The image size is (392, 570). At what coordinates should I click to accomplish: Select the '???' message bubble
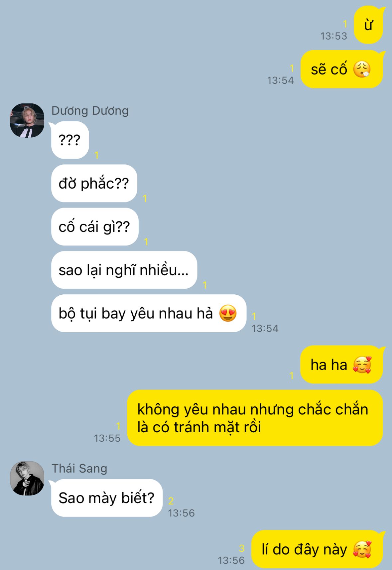(70, 140)
